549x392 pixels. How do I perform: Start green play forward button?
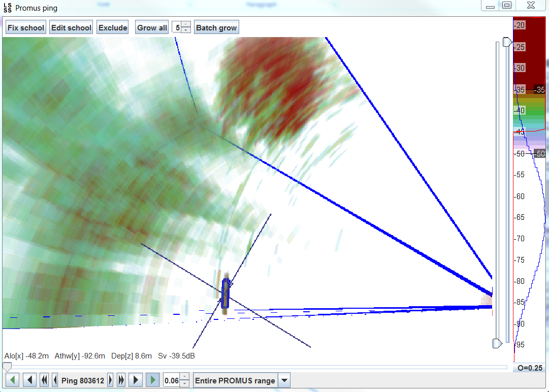152,380
